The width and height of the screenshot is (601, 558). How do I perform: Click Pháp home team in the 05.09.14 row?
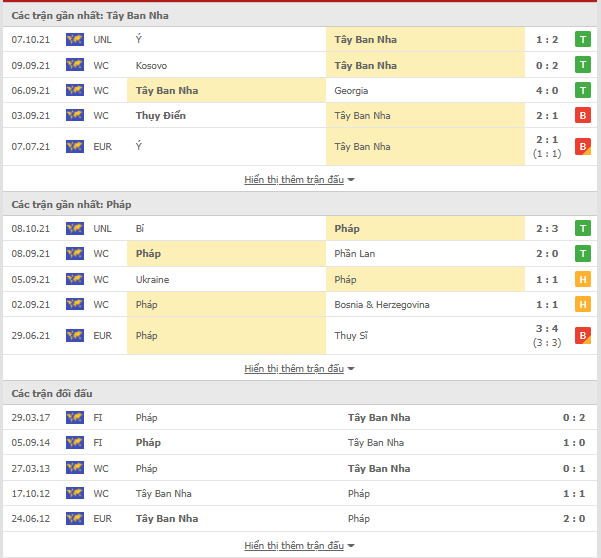pyautogui.click(x=148, y=443)
